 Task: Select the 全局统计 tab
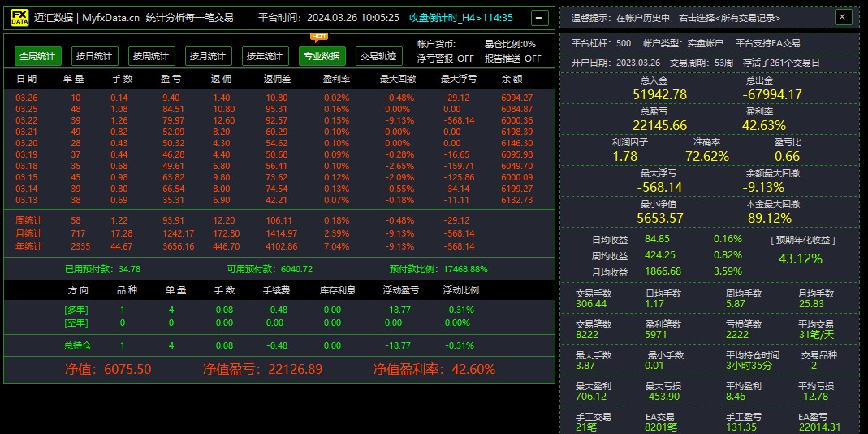click(38, 56)
